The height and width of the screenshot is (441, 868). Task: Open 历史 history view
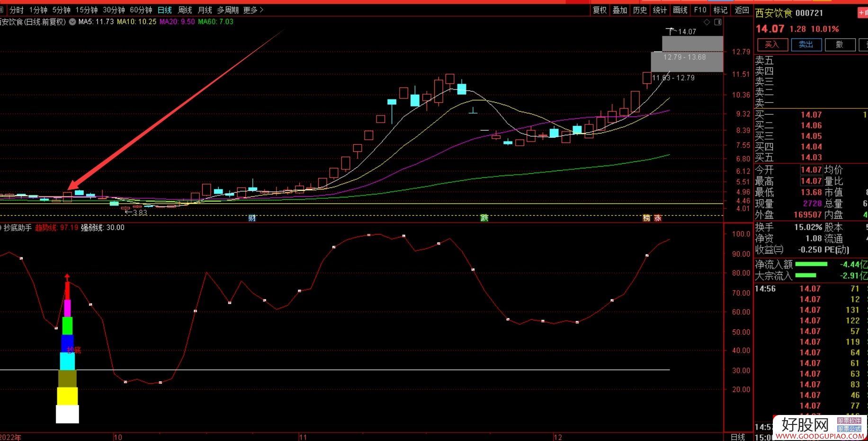tap(639, 10)
